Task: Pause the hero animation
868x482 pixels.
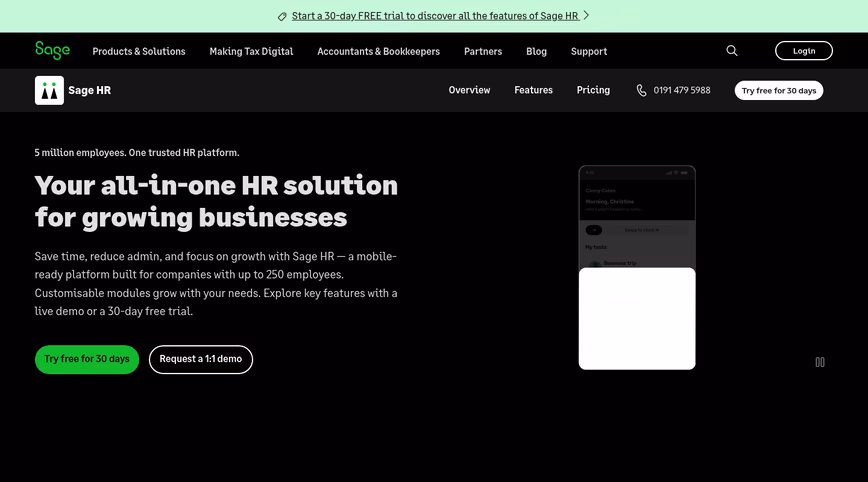Action: tap(820, 362)
